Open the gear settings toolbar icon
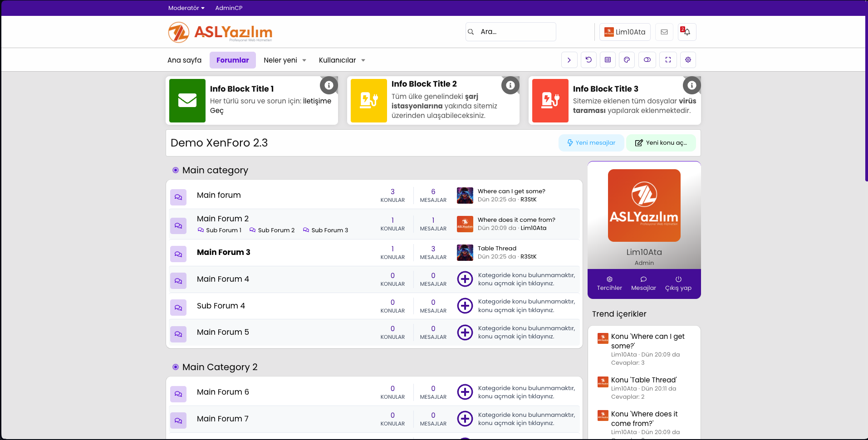 [688, 60]
